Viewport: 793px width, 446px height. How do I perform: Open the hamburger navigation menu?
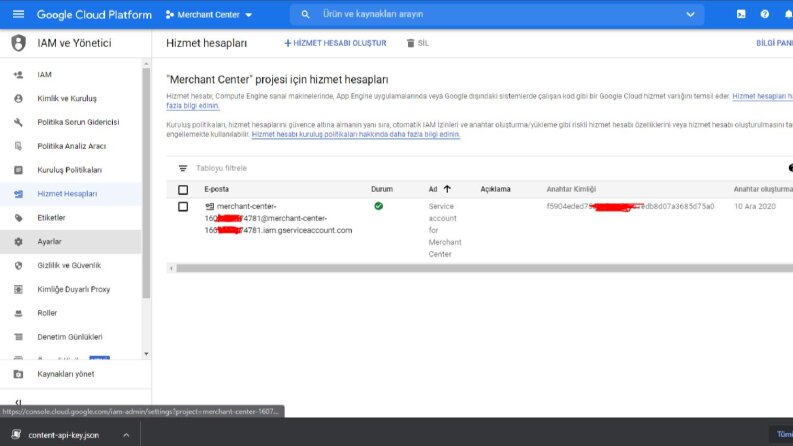(18, 14)
